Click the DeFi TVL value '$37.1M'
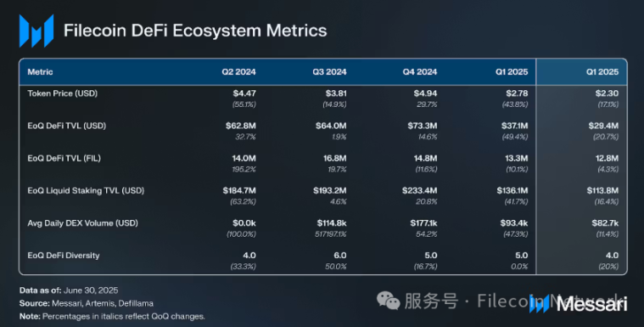Screen dimensions: 644x327 [x=515, y=126]
